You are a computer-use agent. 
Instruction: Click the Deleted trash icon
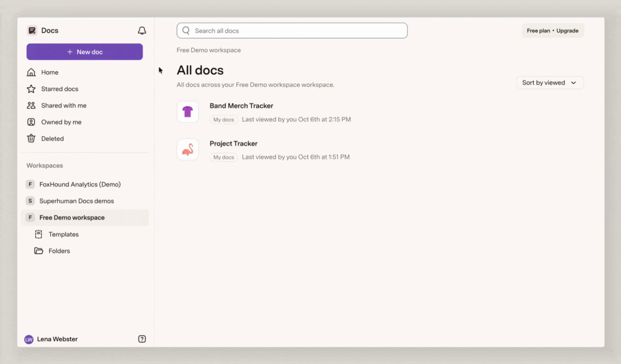pos(31,139)
